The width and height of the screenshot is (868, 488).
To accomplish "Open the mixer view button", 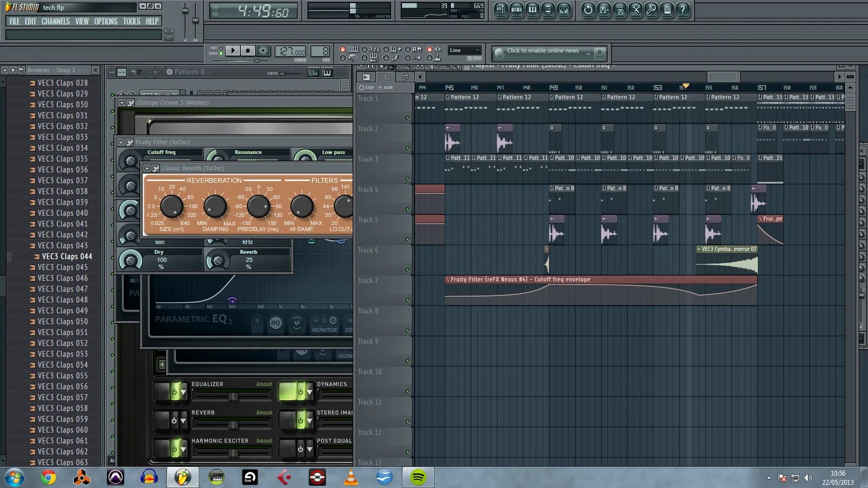I will [x=564, y=9].
